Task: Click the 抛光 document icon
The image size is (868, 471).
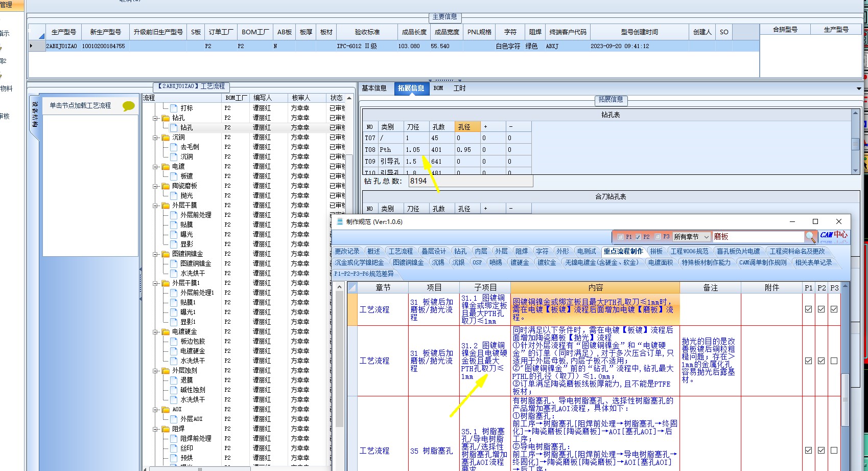Action: coord(174,196)
